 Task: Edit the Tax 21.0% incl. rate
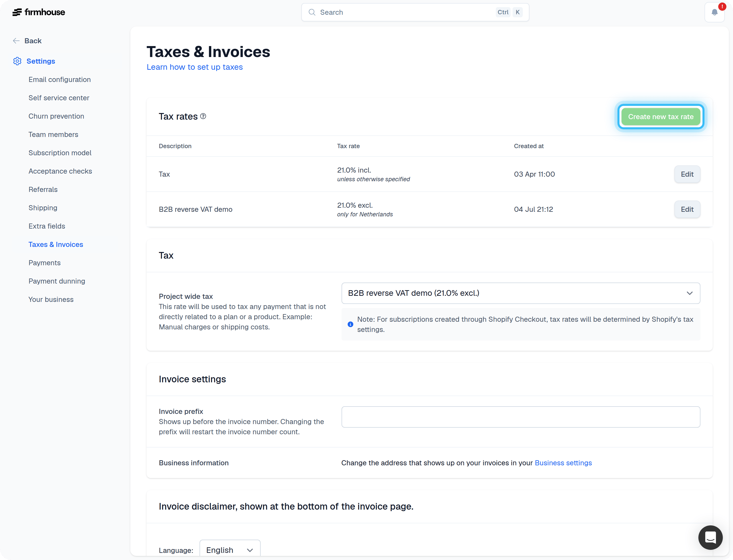[x=687, y=174]
